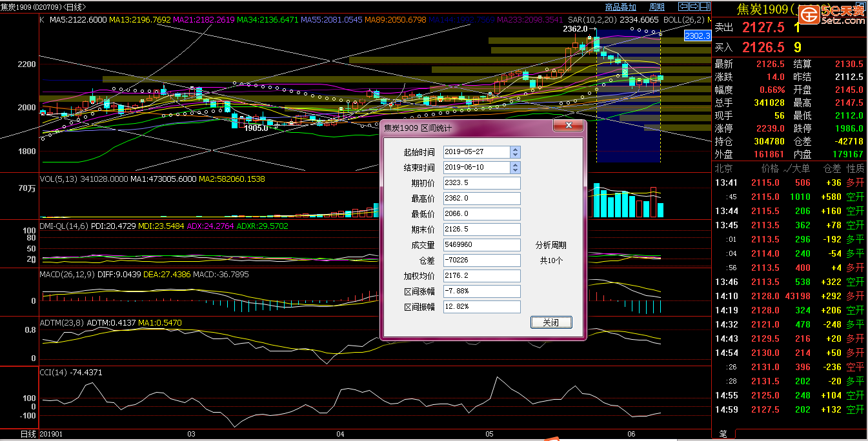The height and width of the screenshot is (441, 868).
Task: Click the 最高价 field showing 2362.0
Action: (x=482, y=199)
